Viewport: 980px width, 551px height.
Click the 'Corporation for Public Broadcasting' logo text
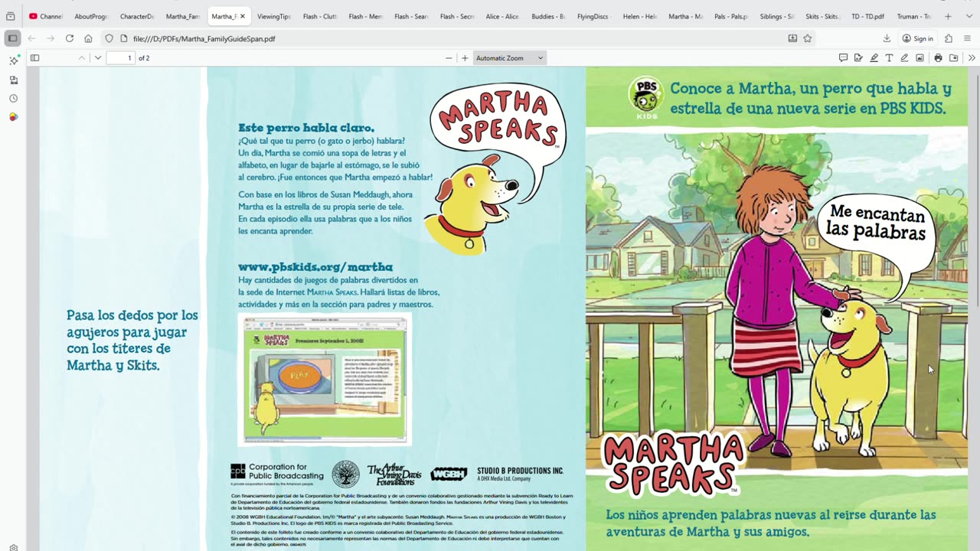[286, 471]
